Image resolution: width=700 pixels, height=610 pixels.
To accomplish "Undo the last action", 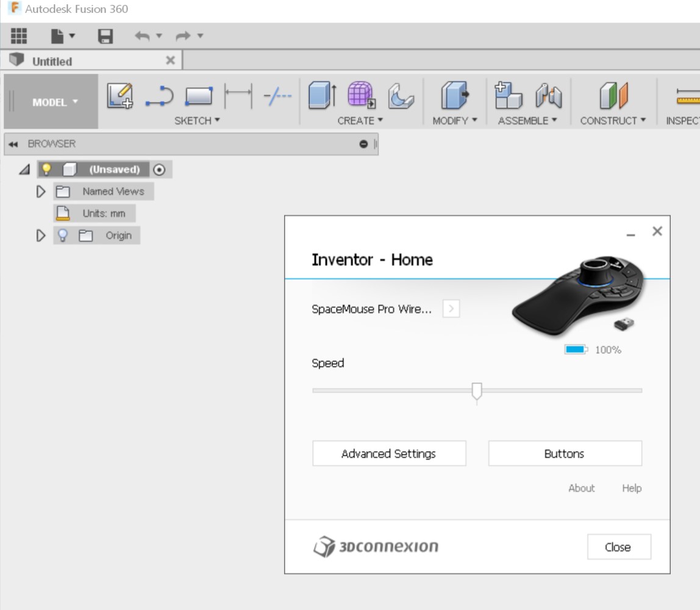I will 143,36.
